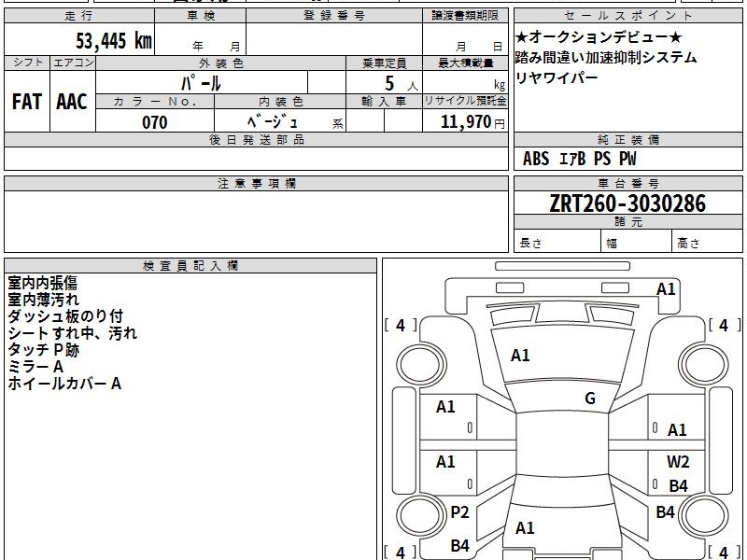Image resolution: width=747 pixels, height=560 pixels.
Task: Select inspector note 室内内張傷
Action: (42, 283)
